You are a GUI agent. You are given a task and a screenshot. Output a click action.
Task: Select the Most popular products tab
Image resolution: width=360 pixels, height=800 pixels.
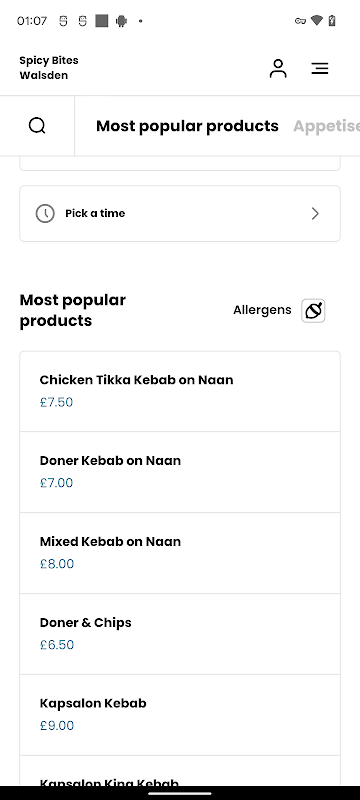[187, 126]
